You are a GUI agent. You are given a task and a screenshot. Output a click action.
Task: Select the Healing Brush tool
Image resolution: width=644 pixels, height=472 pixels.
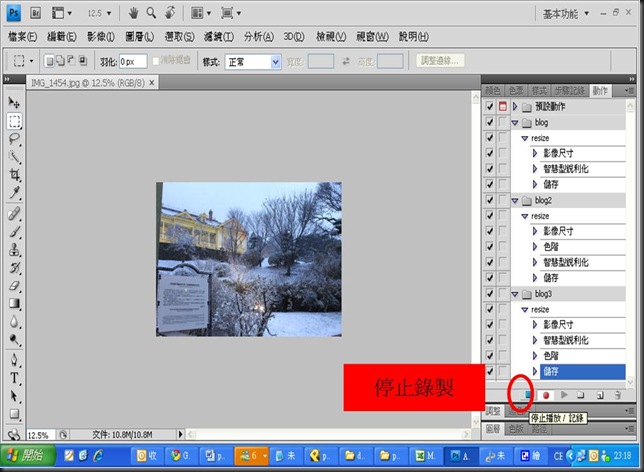point(14,214)
